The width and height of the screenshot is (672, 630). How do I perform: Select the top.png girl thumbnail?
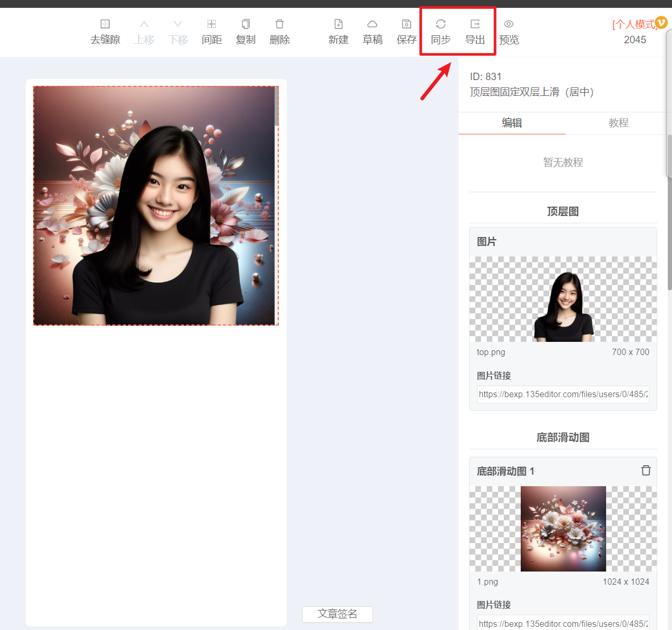(x=563, y=299)
